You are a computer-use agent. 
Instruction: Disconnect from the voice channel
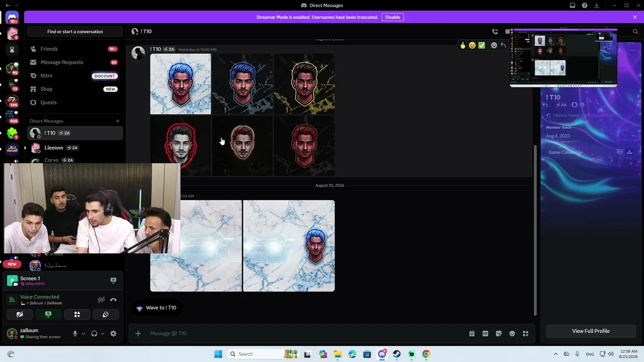113,300
